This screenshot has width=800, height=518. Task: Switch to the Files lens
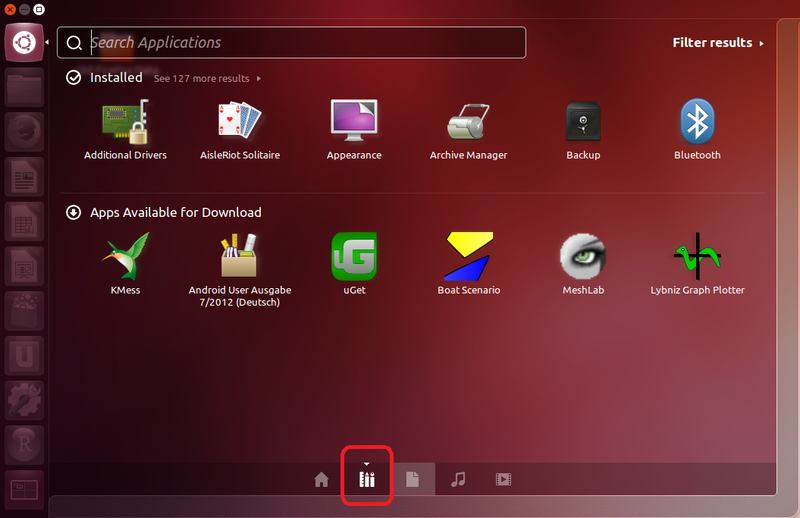412,479
